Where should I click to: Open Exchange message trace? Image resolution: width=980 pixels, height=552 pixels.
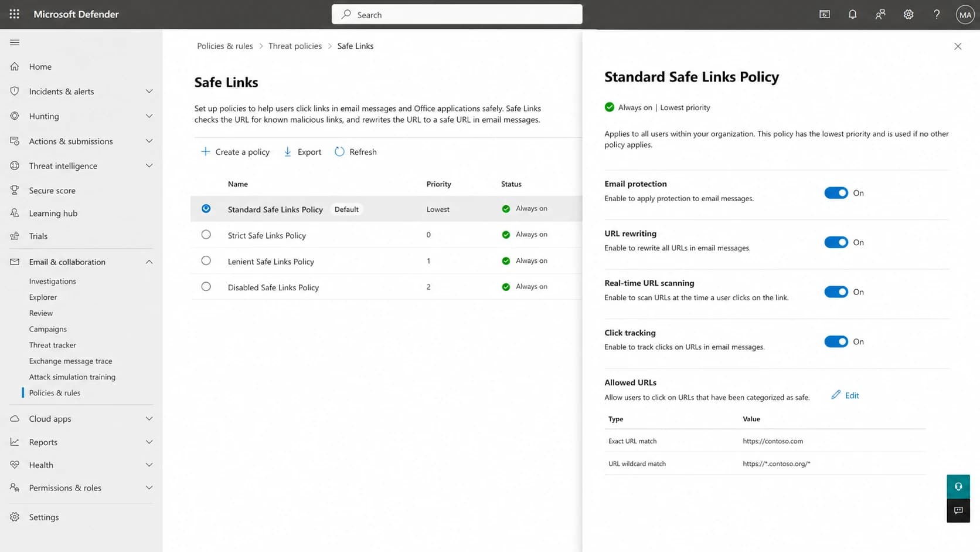coord(71,361)
